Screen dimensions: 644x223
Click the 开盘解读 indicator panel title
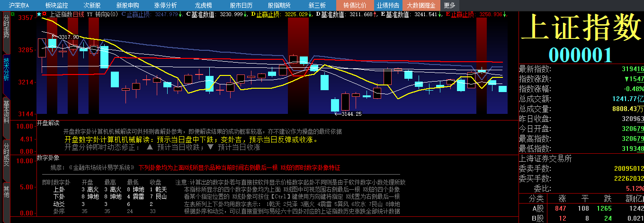(48, 123)
